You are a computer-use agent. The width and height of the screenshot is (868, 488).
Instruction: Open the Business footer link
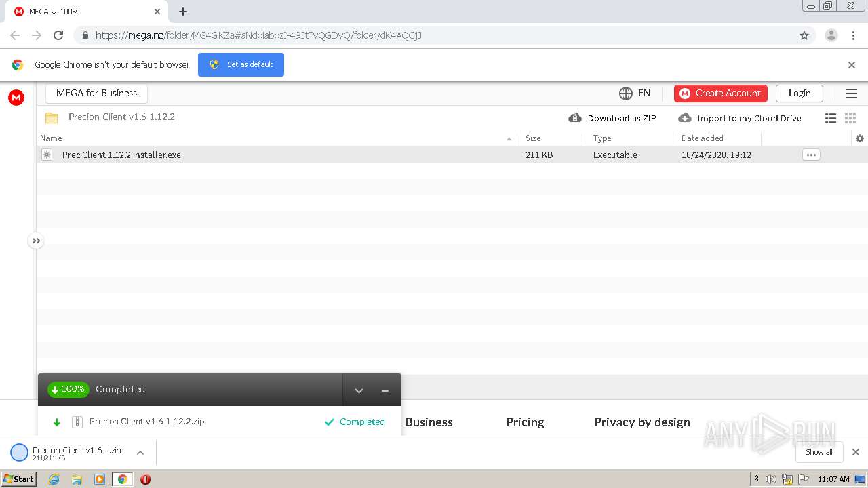tap(429, 422)
